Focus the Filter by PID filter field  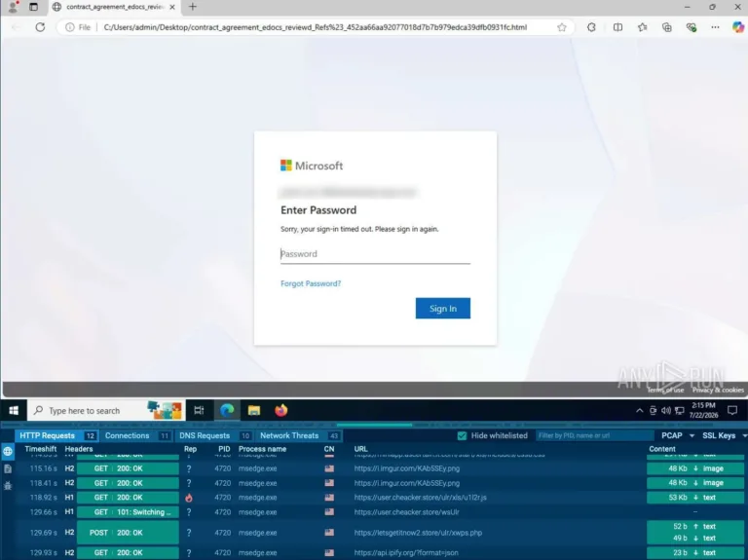point(595,435)
